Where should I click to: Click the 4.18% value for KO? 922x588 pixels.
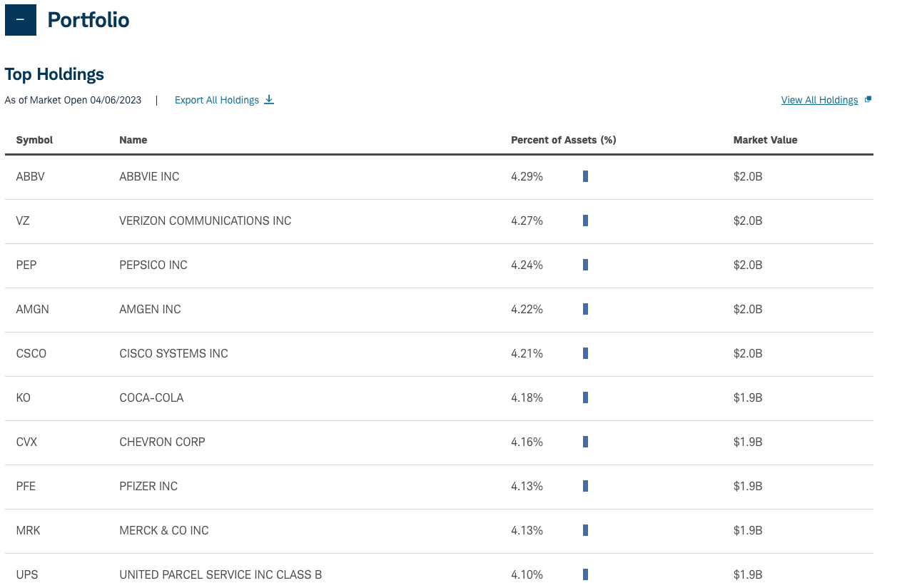(527, 397)
